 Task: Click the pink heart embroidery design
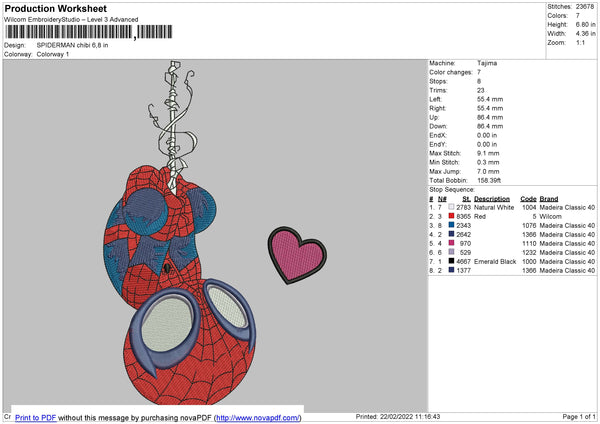tap(297, 255)
